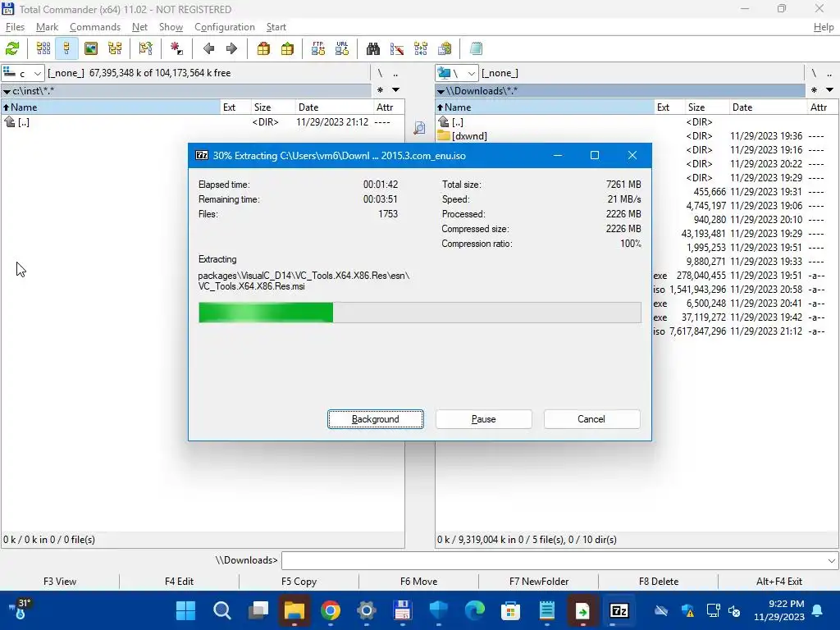The height and width of the screenshot is (630, 840).
Task: Click the red asterisk selection toolbar icon
Action: click(x=176, y=48)
